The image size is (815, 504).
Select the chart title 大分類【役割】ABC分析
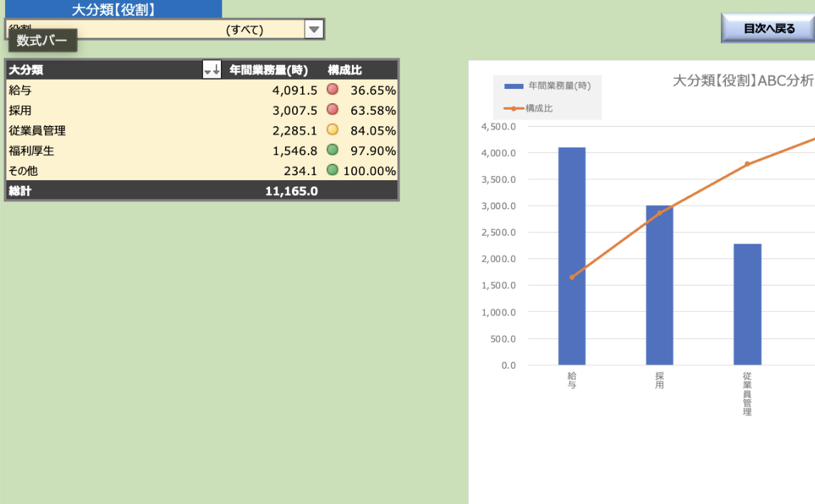tap(742, 80)
